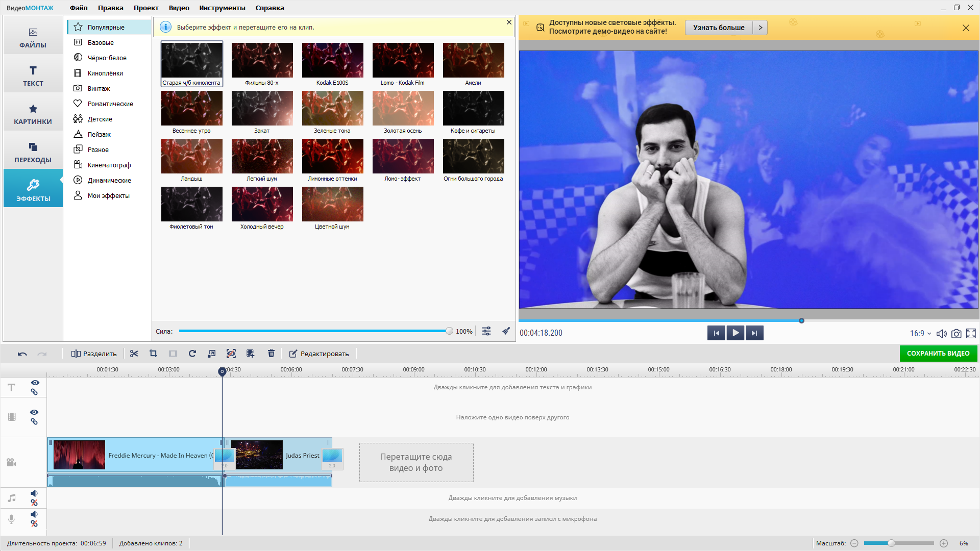The height and width of the screenshot is (551, 980).
Task: Toggle overlay video track link lock
Action: [34, 422]
